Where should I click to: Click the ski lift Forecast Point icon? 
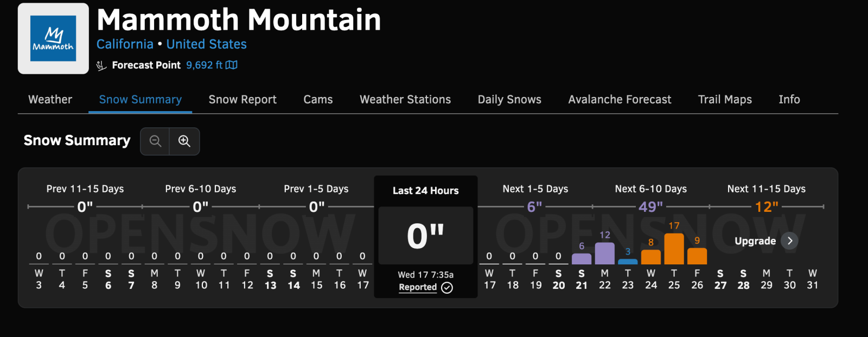pos(101,66)
